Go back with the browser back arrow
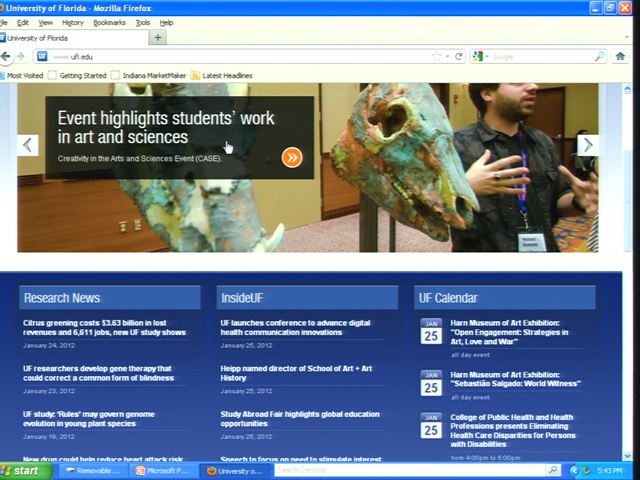 6,57
